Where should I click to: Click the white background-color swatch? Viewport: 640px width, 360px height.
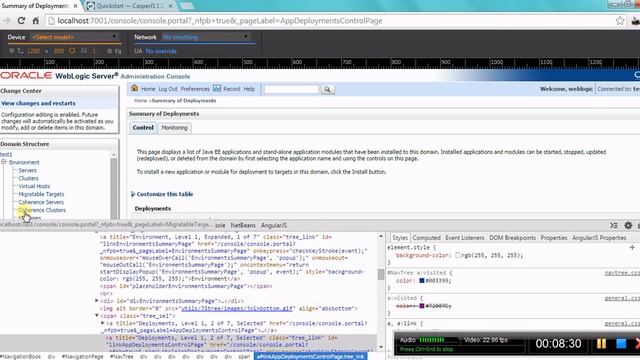tap(458, 255)
